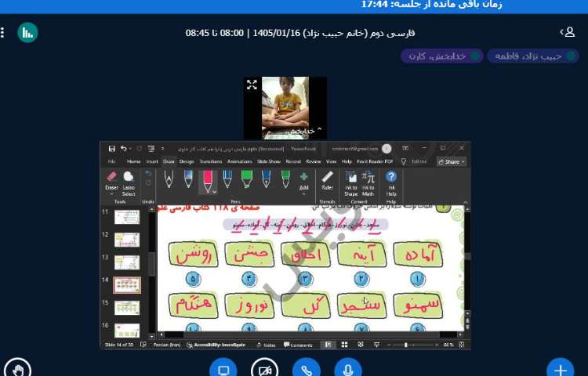Open the Home tab

point(133,161)
